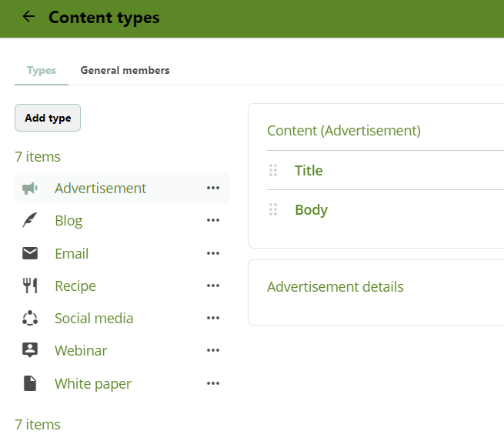
Task: Click the Social media icon
Action: (x=30, y=319)
